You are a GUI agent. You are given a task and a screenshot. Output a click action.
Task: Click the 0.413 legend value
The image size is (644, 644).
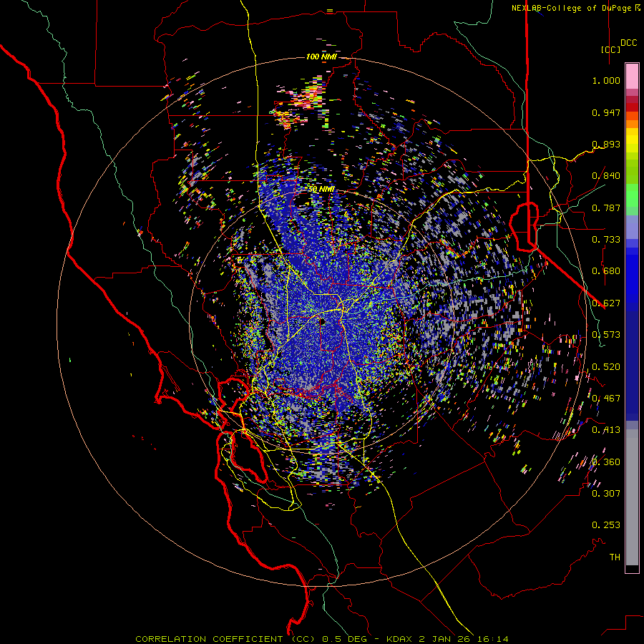coord(606,430)
